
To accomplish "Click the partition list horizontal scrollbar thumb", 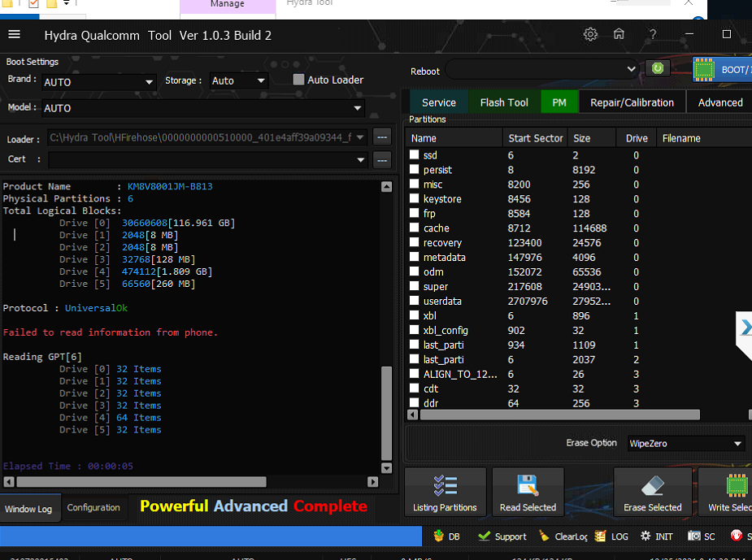I will click(x=559, y=415).
